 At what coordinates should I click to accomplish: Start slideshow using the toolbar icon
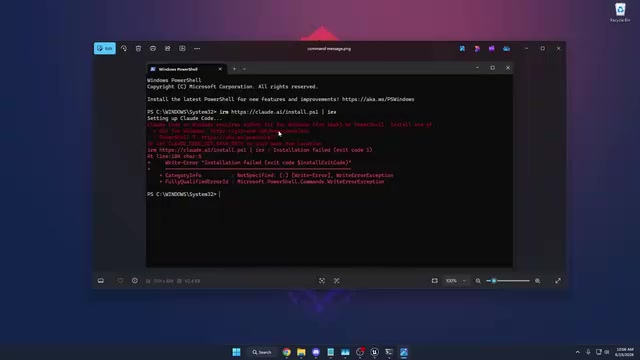coord(182,49)
